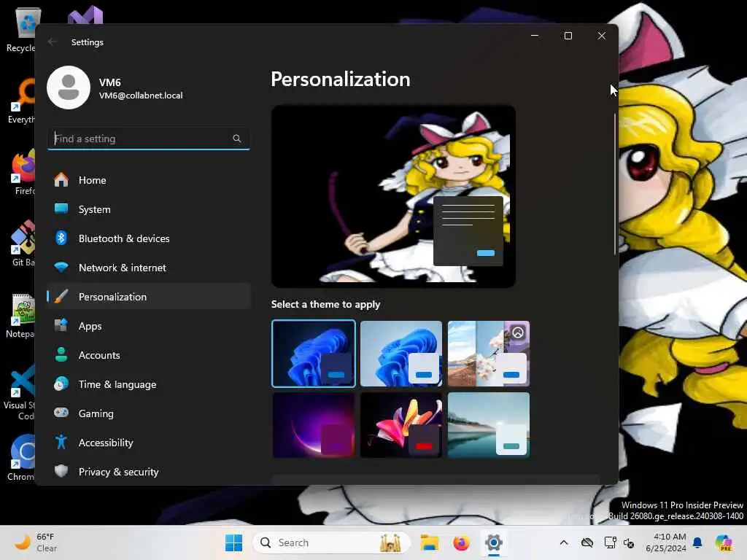Focus the Find a setting search box
Image resolution: width=747 pixels, height=560 pixels.
pos(149,139)
